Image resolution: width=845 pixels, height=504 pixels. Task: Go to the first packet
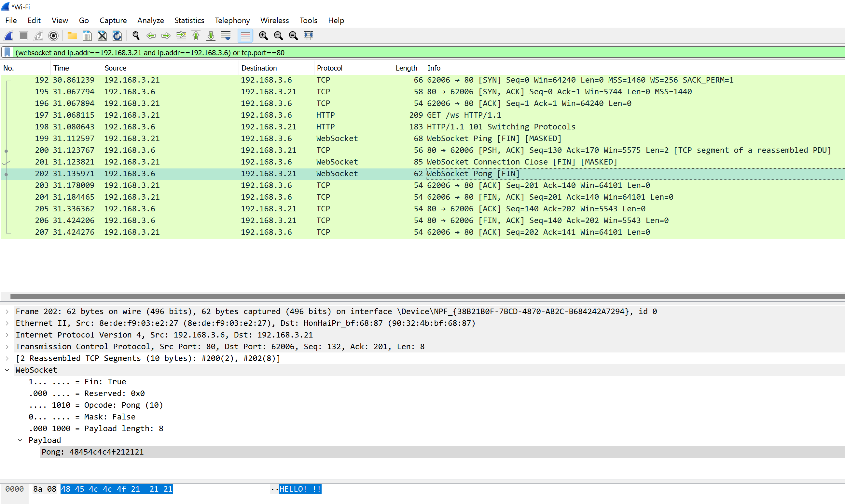[x=195, y=36]
